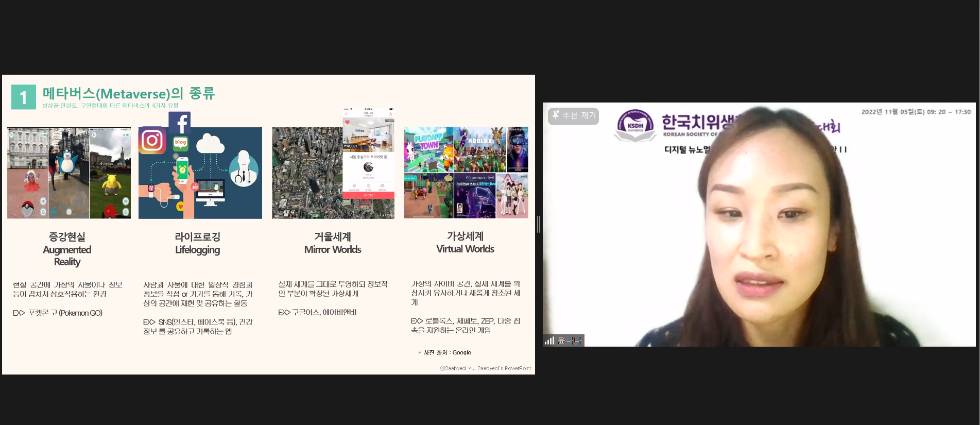Click the green blog speech-bubble icon
Viewport: 980px width, 425px height.
180,143
